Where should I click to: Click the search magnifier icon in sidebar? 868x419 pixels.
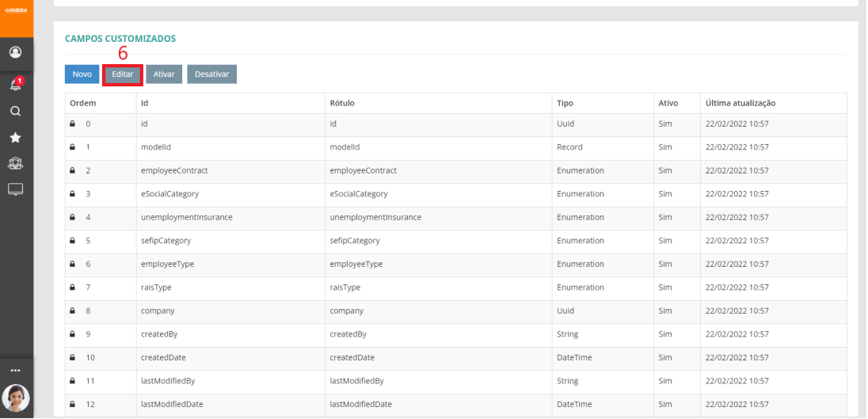click(16, 112)
